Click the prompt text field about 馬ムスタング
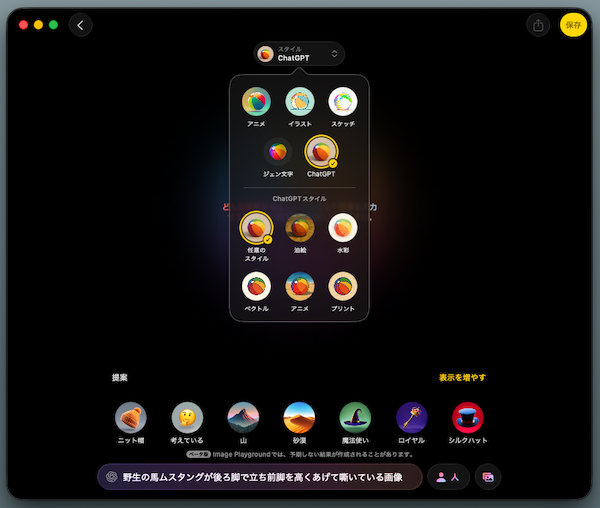The height and width of the screenshot is (508, 600). tap(260, 477)
